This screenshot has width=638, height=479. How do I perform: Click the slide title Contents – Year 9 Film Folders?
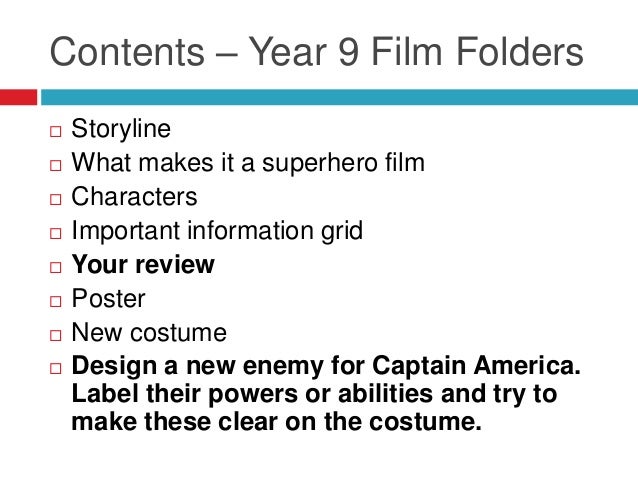317,52
